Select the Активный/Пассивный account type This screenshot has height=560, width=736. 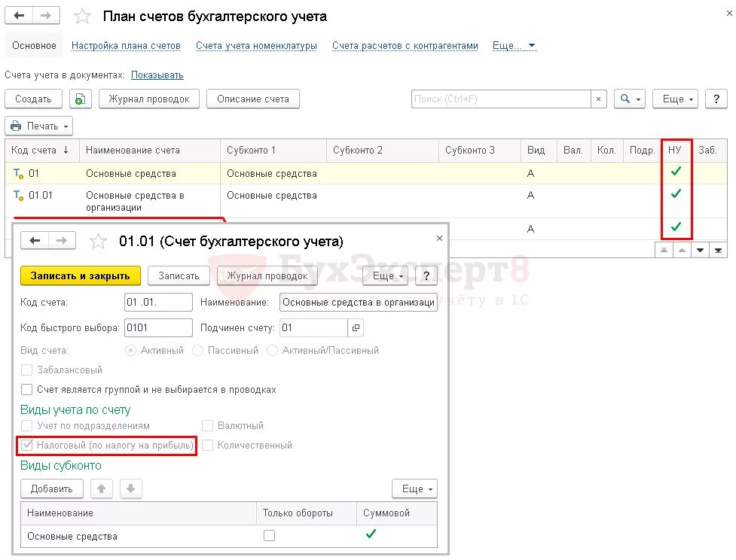272,350
